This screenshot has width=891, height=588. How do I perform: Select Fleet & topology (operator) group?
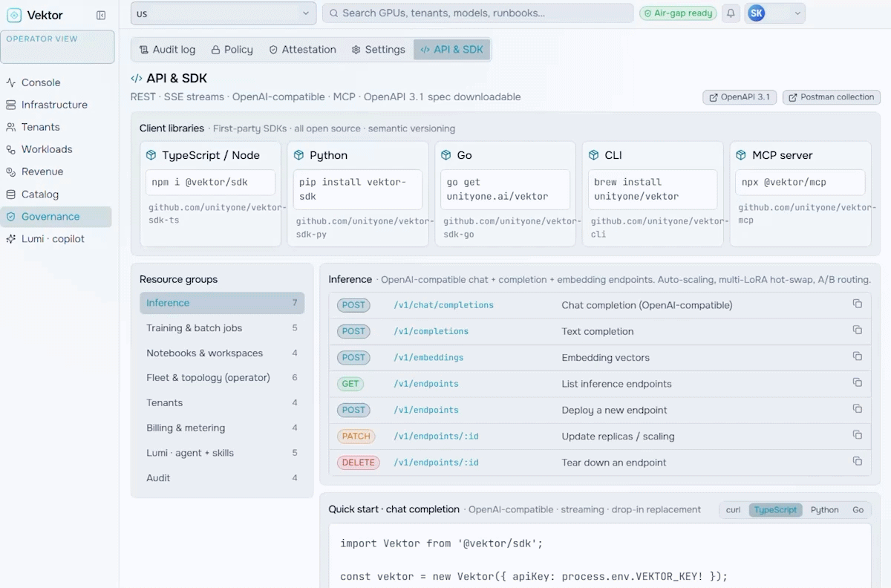(x=222, y=378)
